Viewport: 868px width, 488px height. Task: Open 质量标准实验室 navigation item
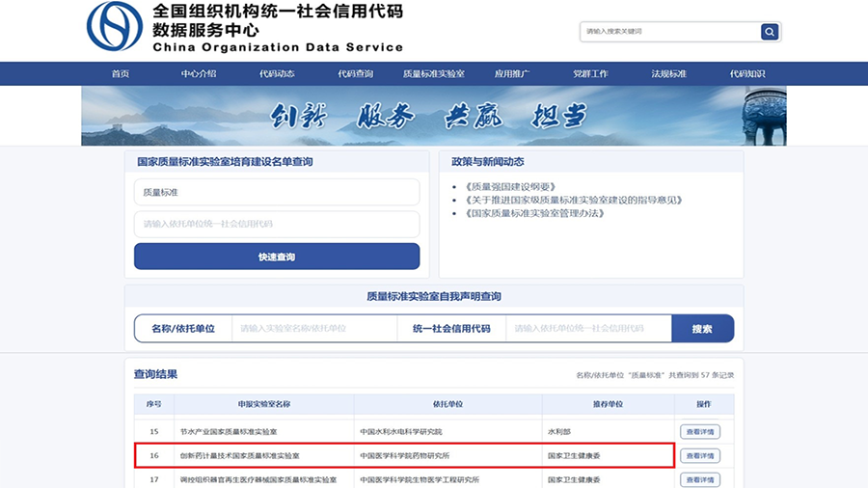point(433,74)
